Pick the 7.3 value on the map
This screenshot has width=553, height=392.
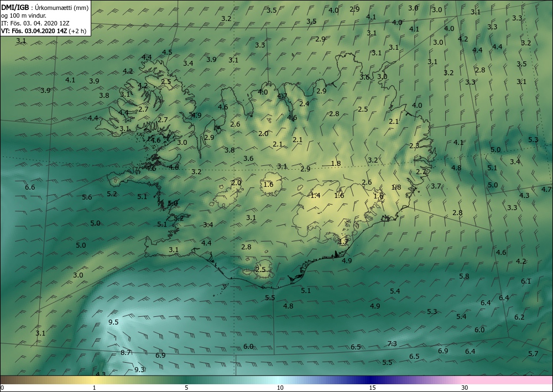[x=392, y=344]
